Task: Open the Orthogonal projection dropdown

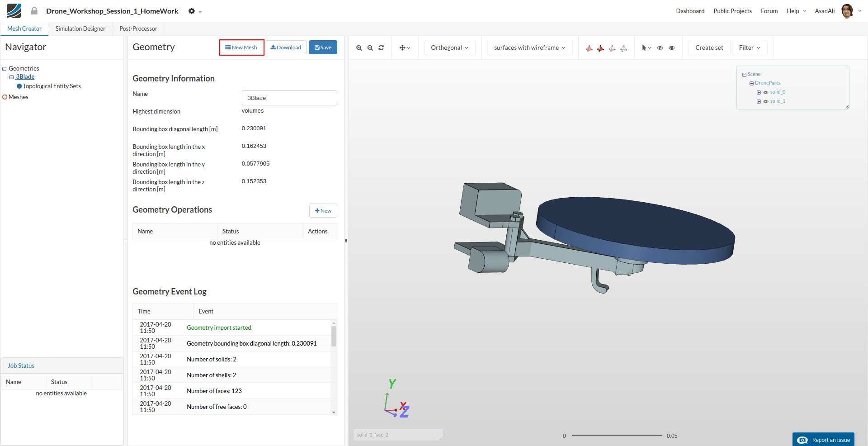Action: [449, 47]
